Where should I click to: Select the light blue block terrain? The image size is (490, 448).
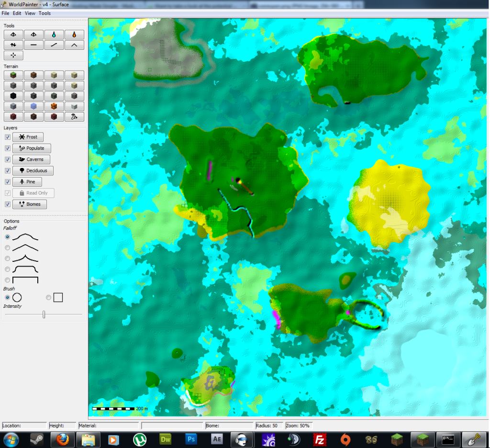(33, 106)
